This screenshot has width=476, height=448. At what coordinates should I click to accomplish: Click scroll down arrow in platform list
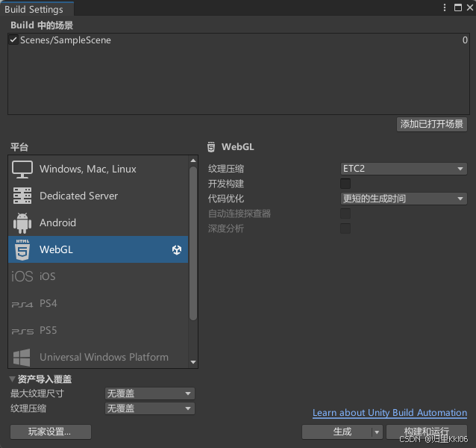point(193,362)
